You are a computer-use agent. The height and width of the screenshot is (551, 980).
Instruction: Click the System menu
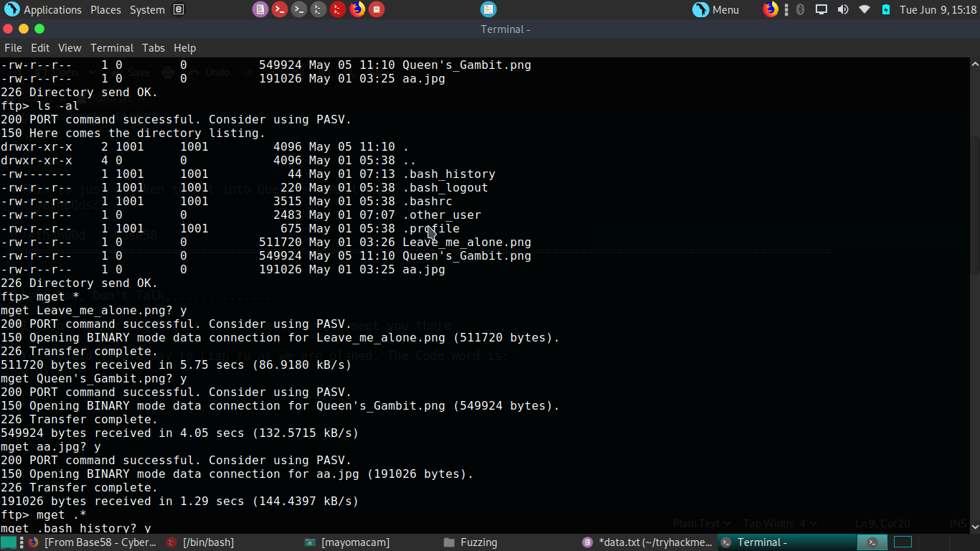(147, 10)
